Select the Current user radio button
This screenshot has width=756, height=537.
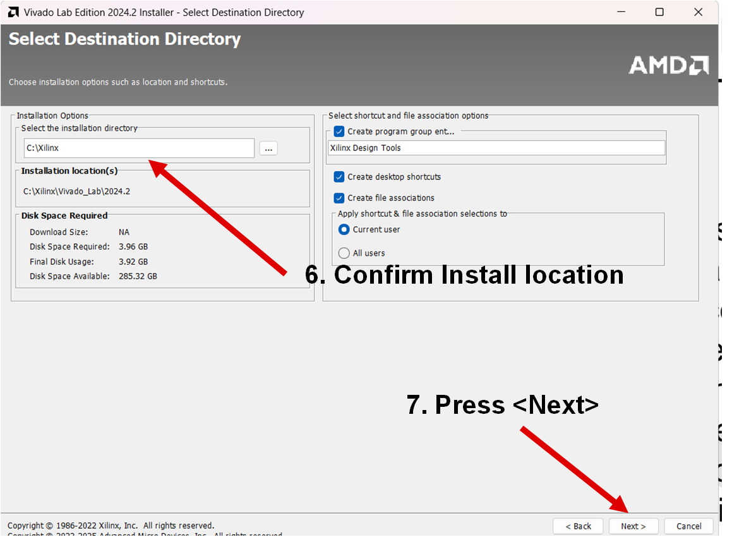(344, 230)
